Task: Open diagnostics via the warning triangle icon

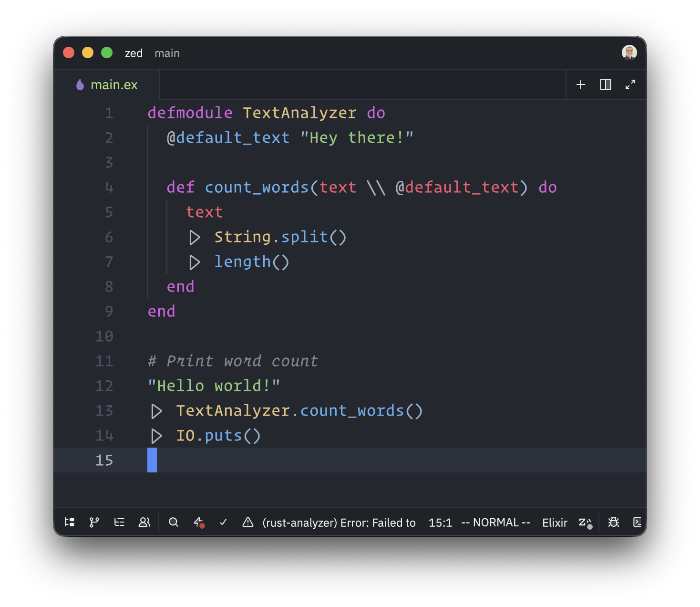Action: click(248, 522)
